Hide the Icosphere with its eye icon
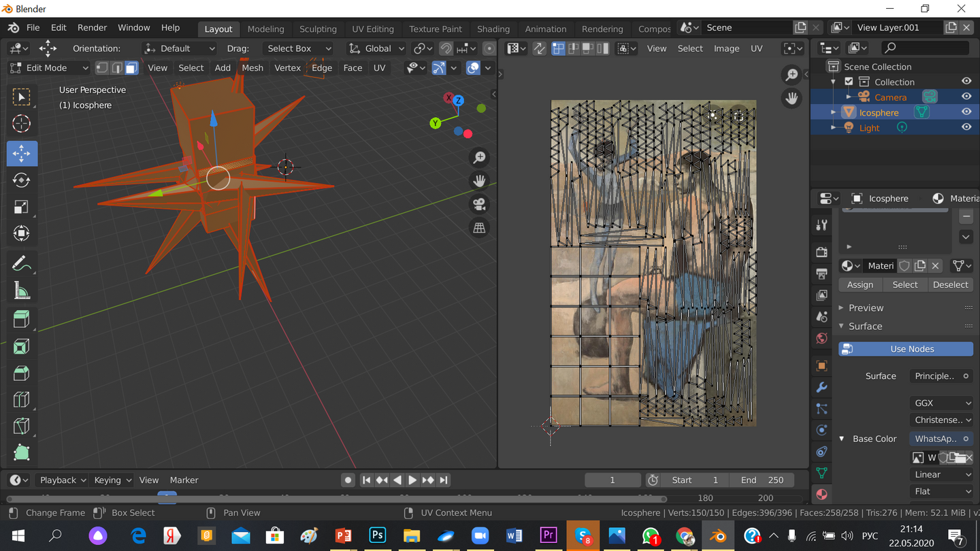The width and height of the screenshot is (980, 551). [x=966, y=112]
